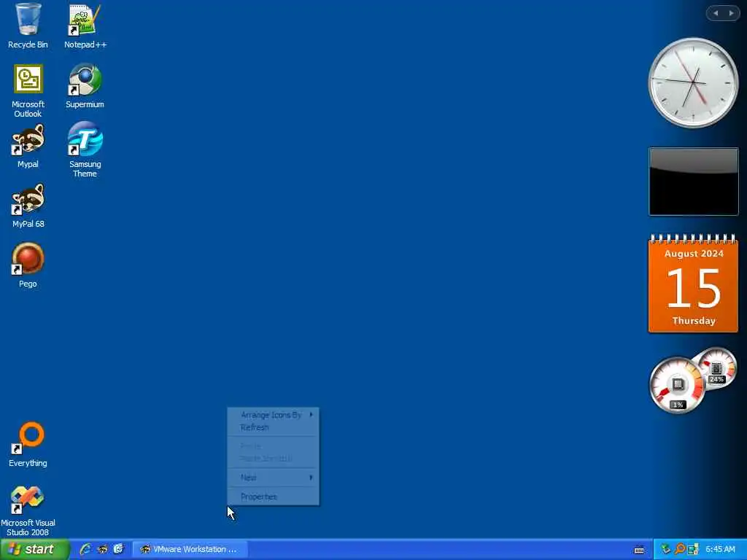Click the network computers tray icon

pyautogui.click(x=693, y=550)
